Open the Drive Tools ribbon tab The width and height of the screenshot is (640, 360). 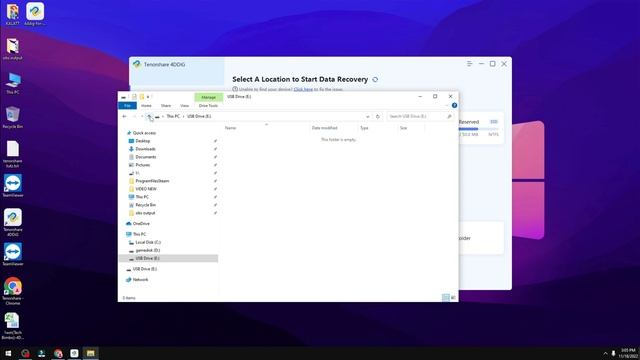[208, 106]
